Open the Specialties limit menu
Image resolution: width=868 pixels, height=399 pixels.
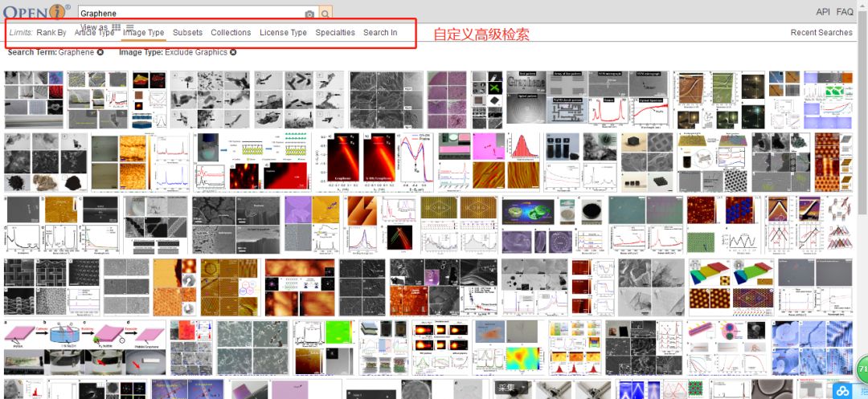tap(335, 33)
